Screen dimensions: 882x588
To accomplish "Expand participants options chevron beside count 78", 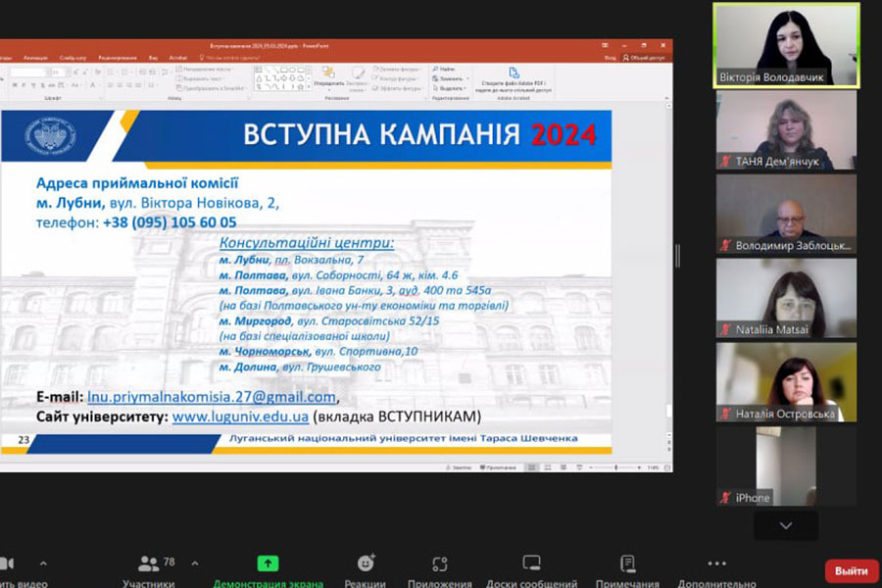I will [x=195, y=563].
